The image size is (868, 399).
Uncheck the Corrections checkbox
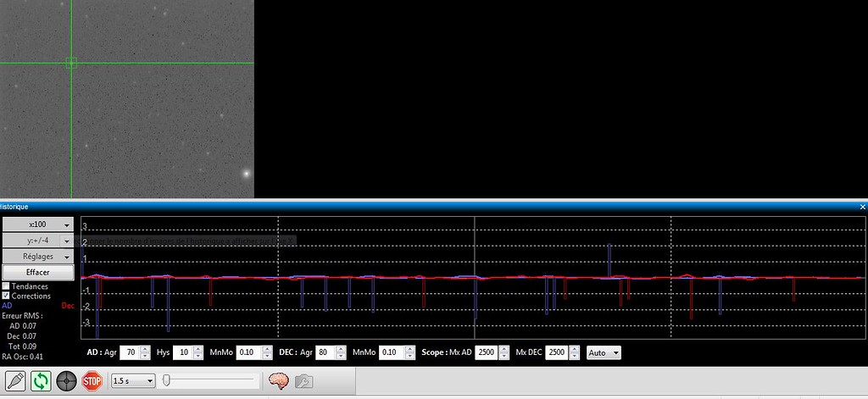[6, 296]
